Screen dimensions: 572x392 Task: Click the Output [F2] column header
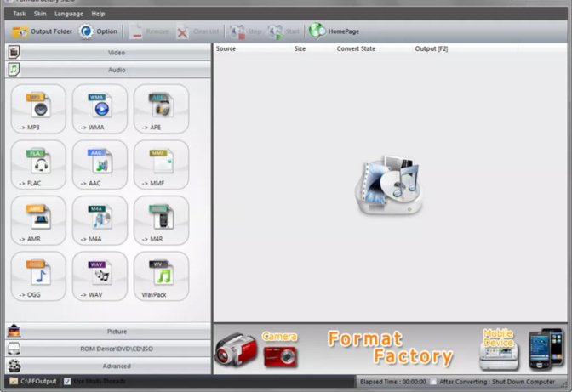pos(432,48)
